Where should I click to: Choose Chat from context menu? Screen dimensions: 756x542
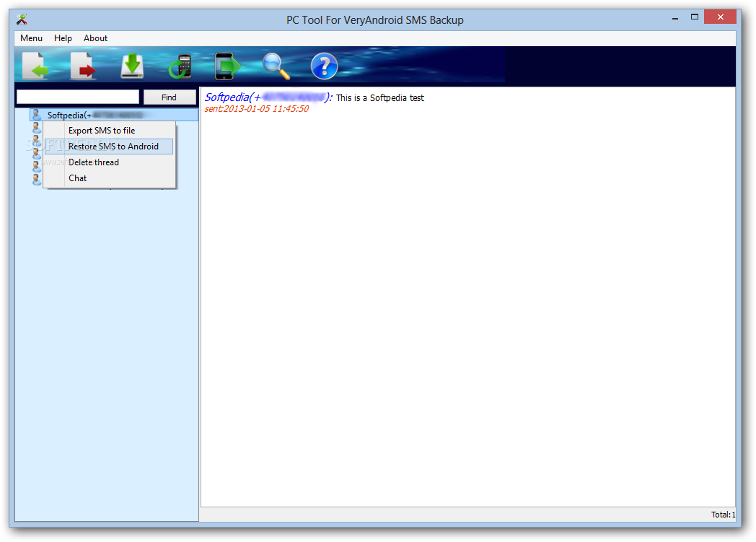tap(110, 178)
